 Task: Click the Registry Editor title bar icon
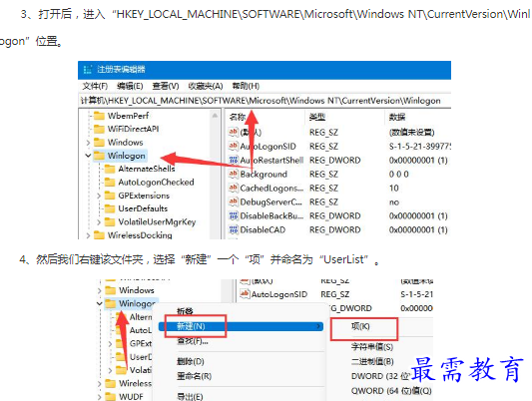coord(88,70)
